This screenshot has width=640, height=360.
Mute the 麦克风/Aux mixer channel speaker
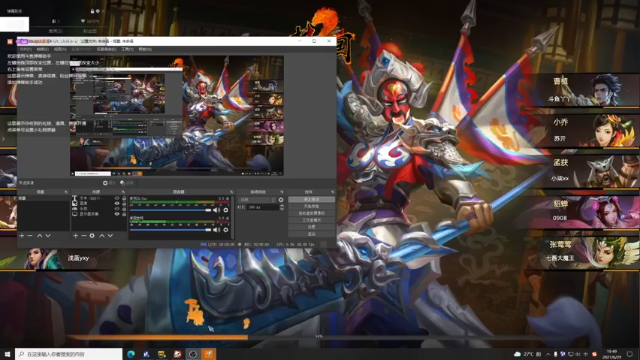pos(216,210)
